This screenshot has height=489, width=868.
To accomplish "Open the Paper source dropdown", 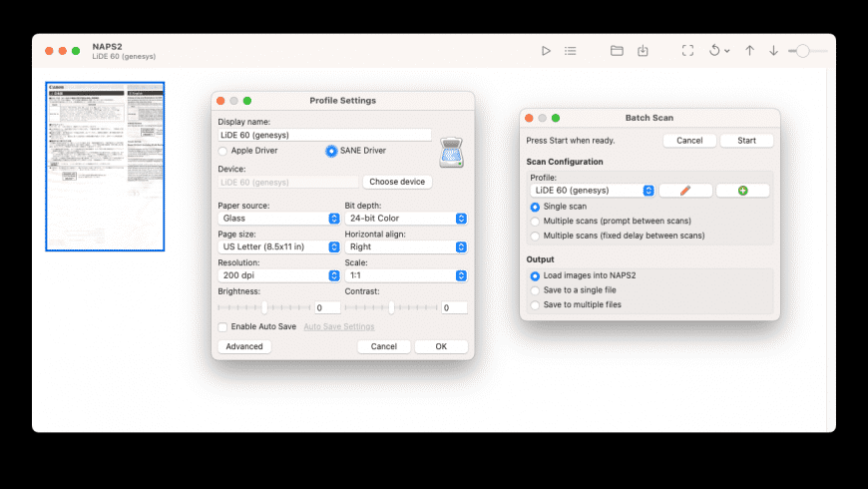I will [279, 219].
